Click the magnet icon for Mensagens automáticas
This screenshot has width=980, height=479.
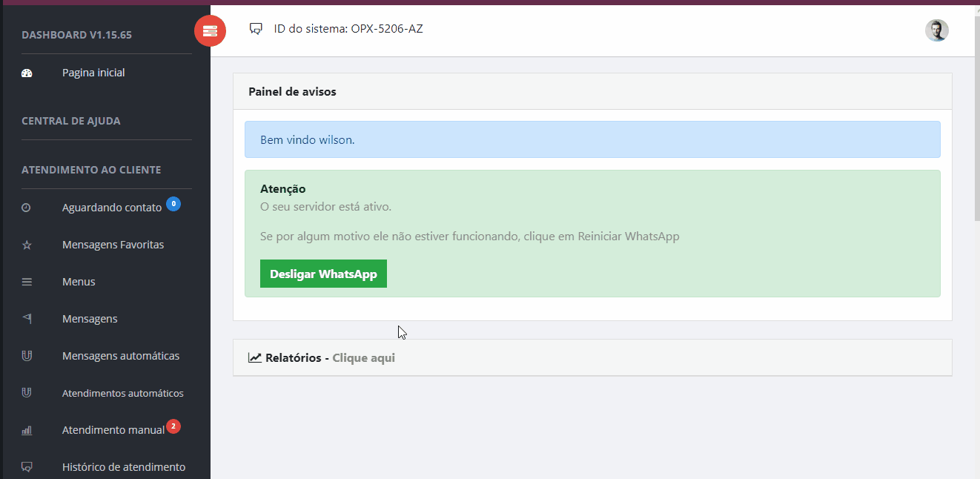click(x=27, y=356)
